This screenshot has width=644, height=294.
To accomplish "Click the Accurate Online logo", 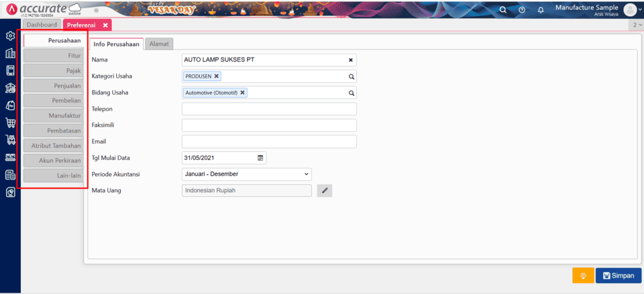I will pyautogui.click(x=43, y=9).
